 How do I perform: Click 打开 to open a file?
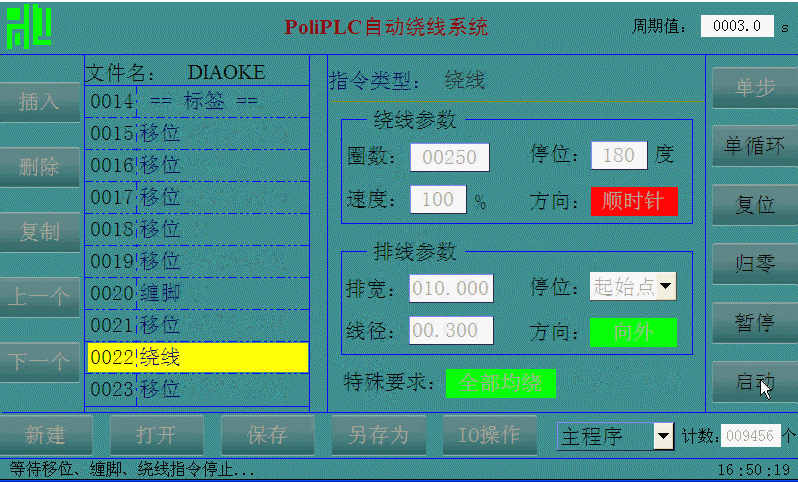point(157,436)
